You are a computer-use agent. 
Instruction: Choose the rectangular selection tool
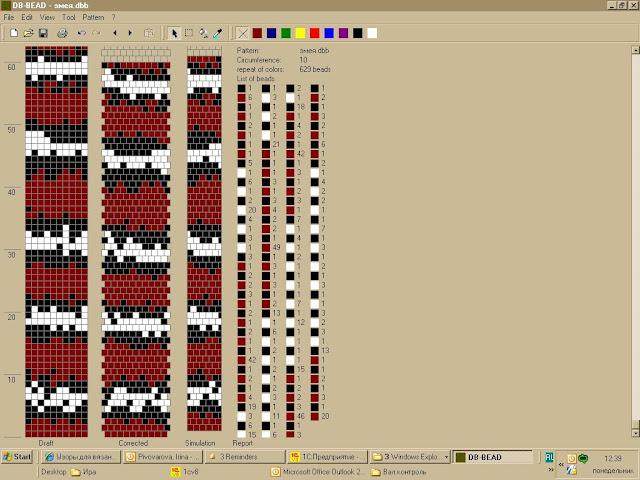(189, 33)
